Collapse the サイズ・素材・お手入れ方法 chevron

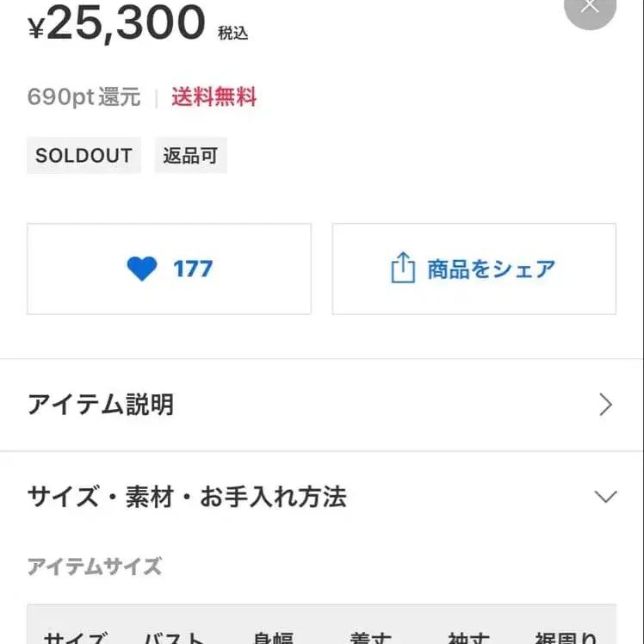(605, 497)
